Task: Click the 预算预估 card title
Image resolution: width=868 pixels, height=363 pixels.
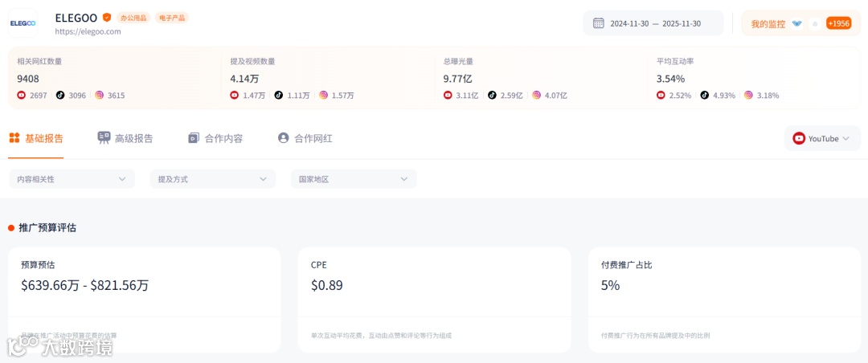Action: click(x=38, y=265)
